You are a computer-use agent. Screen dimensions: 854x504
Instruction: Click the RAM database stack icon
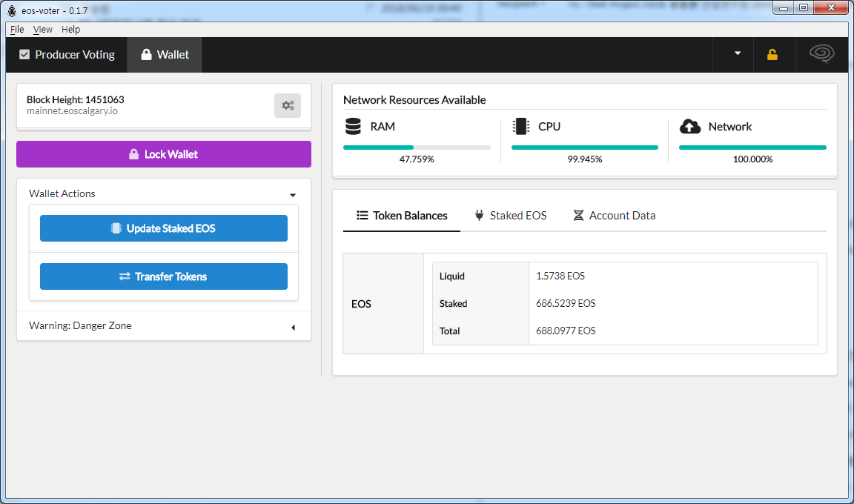(353, 126)
